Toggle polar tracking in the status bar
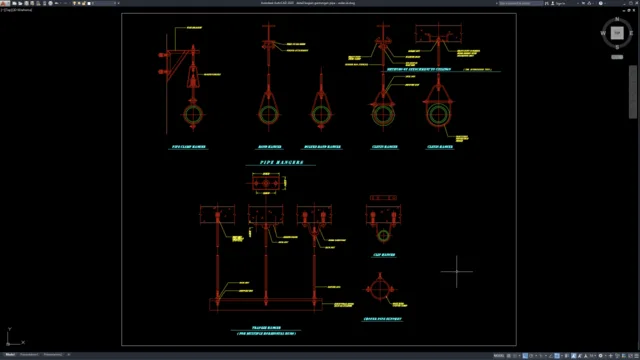Image resolution: width=640 pixels, height=360 pixels. (531, 356)
